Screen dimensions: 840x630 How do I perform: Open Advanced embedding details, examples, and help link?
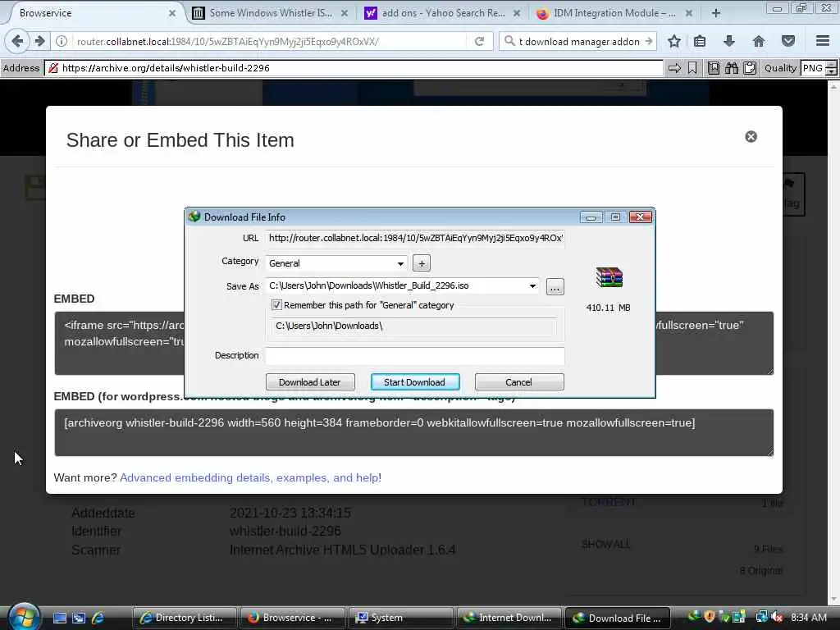pyautogui.click(x=251, y=477)
